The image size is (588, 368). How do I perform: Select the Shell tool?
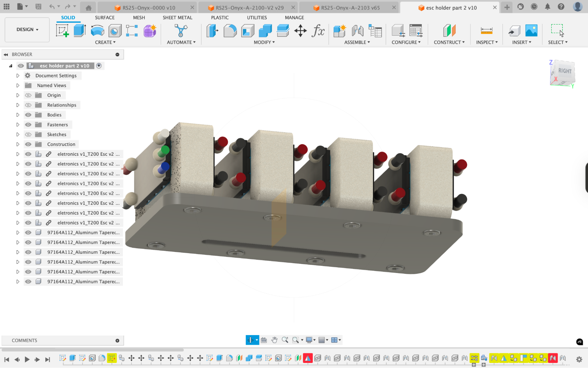(x=248, y=31)
